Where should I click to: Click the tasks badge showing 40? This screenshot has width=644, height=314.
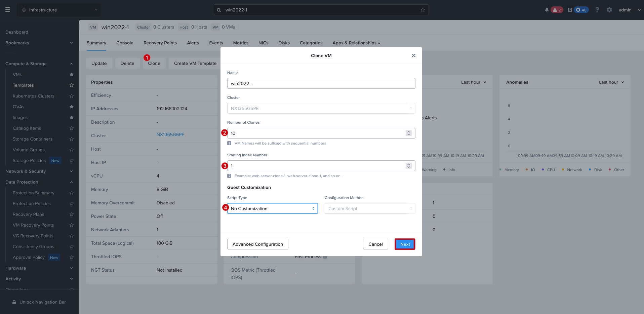coord(581,10)
